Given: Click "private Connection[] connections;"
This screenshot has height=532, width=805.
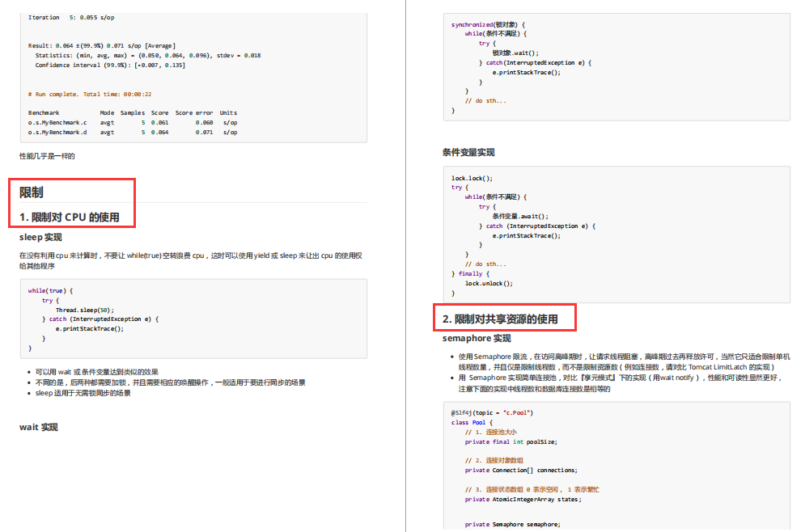Looking at the screenshot, I should tap(521, 471).
